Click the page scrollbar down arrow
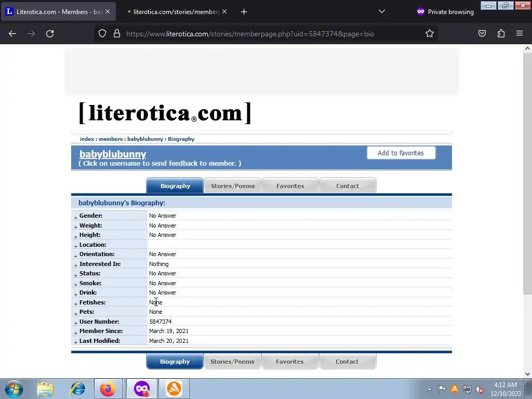 527,374
